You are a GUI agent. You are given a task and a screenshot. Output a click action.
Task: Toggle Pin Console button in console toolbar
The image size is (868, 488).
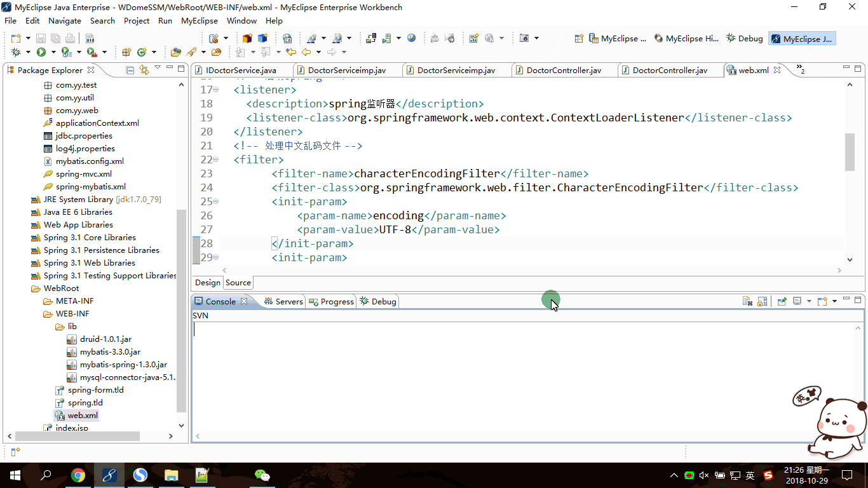pos(782,301)
